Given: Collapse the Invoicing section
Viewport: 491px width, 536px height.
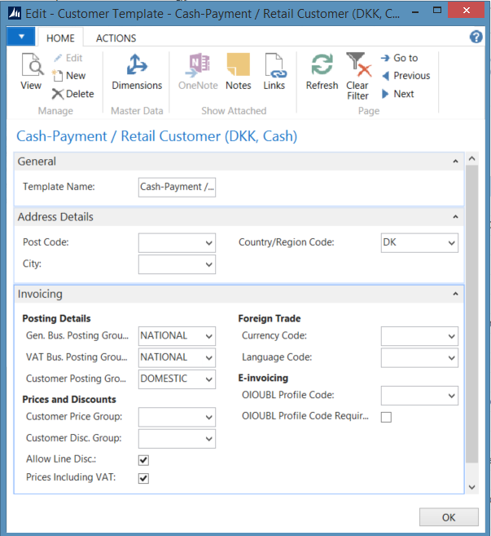Looking at the screenshot, I should pyautogui.click(x=455, y=294).
